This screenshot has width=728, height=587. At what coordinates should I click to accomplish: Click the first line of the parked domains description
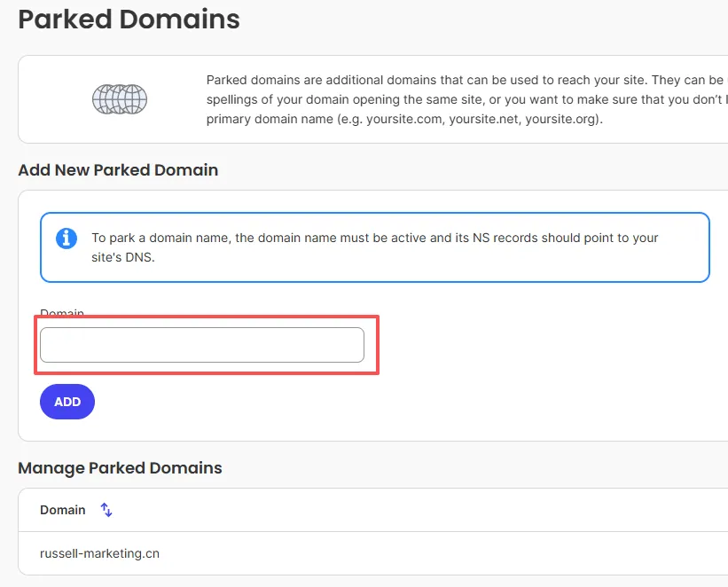466,80
